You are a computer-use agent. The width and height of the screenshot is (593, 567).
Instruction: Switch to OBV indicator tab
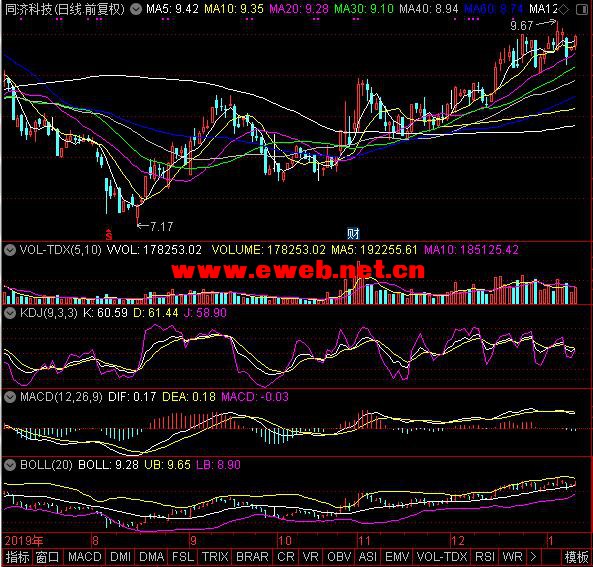[339, 557]
